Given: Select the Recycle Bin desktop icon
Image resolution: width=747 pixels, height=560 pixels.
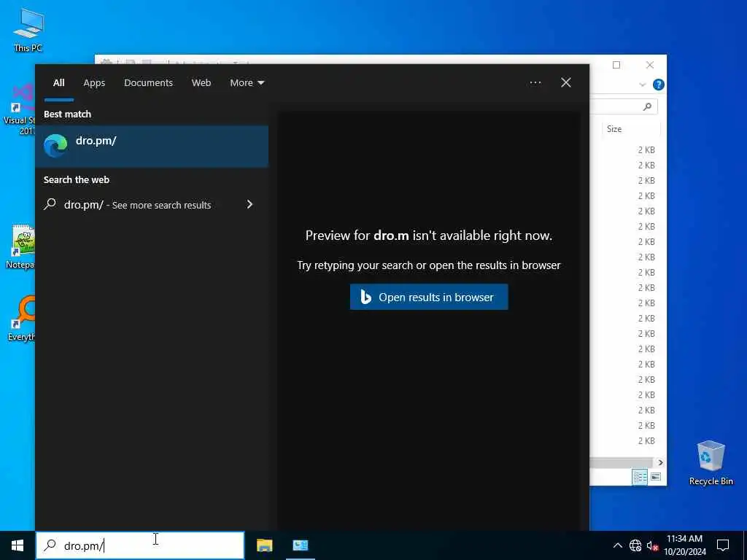Looking at the screenshot, I should (711, 463).
